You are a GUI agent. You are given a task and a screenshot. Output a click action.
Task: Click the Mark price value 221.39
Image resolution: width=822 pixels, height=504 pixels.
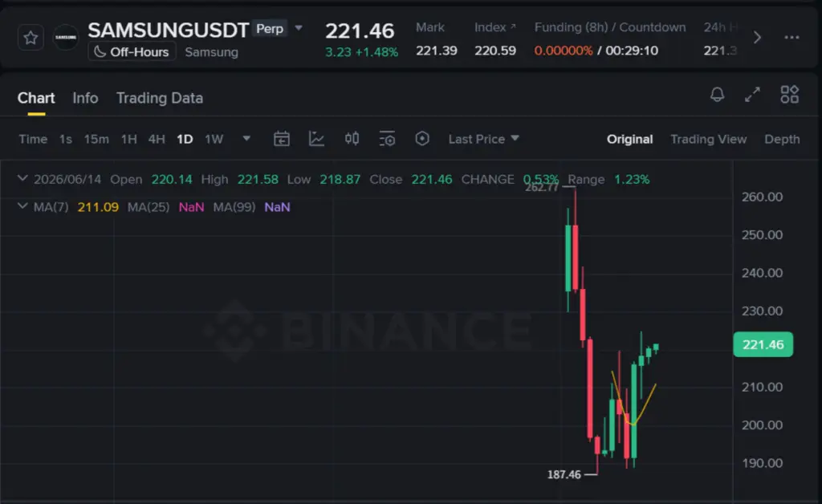tap(436, 51)
